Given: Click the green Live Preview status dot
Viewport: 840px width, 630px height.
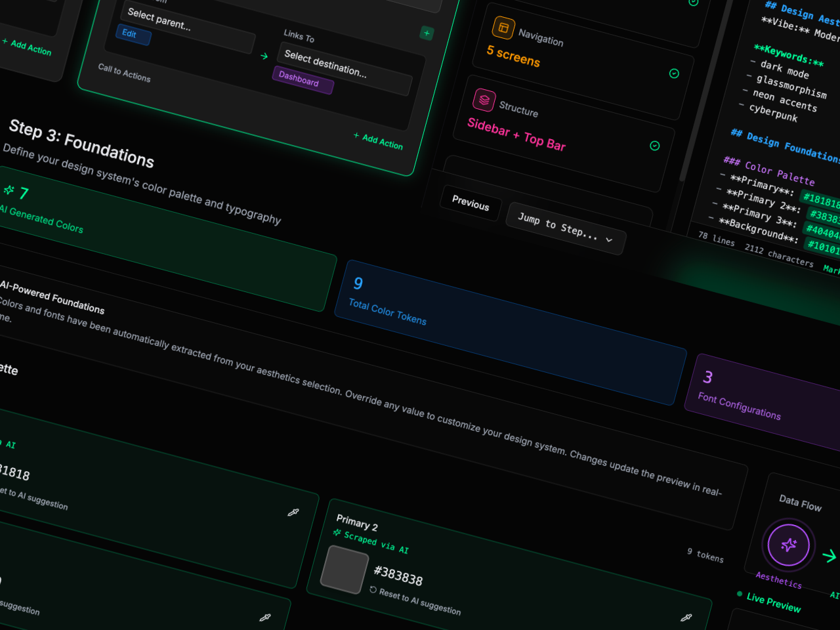Looking at the screenshot, I should coord(740,594).
